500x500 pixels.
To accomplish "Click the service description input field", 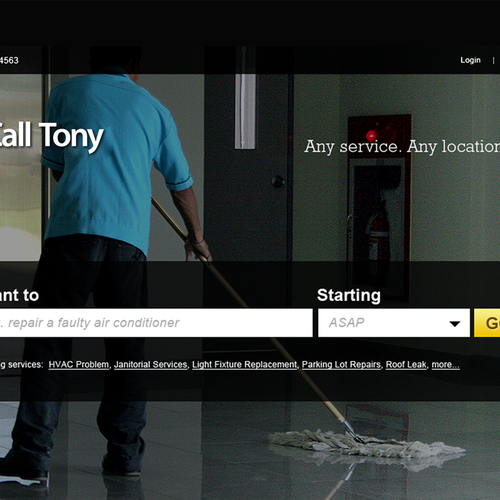I will click(x=156, y=323).
